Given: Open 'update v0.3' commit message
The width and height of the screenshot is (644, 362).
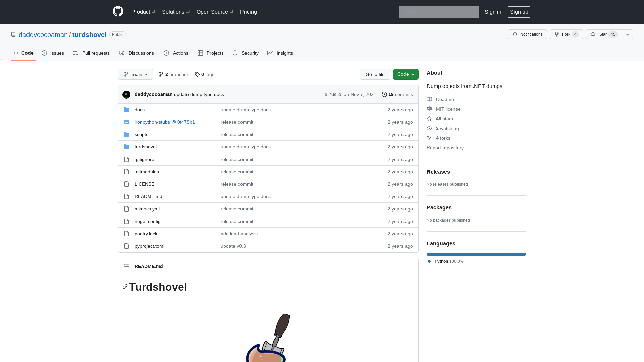Looking at the screenshot, I should (x=233, y=246).
